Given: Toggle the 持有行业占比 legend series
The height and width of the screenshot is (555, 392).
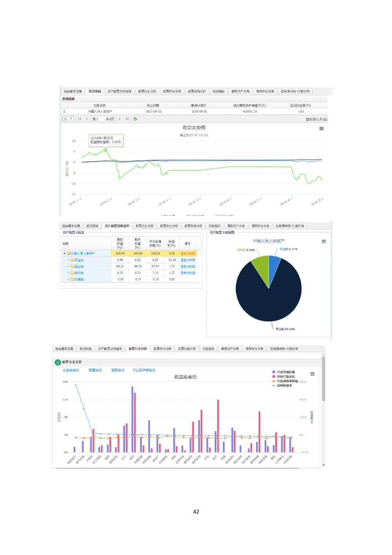Looking at the screenshot, I should pyautogui.click(x=286, y=377).
